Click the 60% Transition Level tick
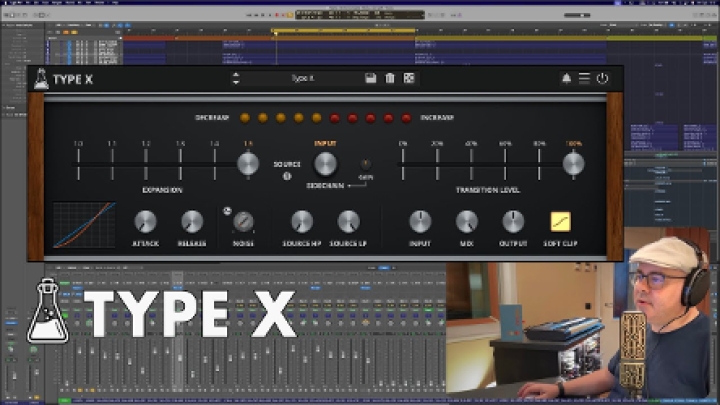The image size is (720, 405). coord(505,164)
